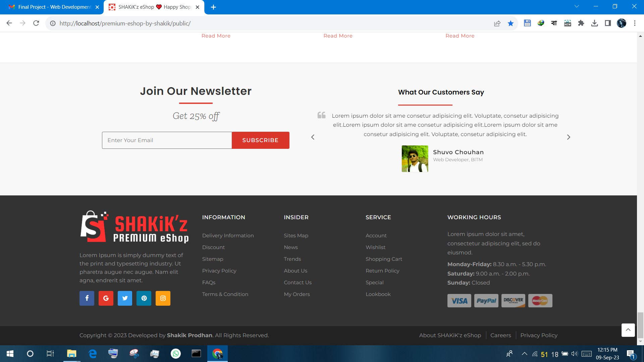Image resolution: width=644 pixels, height=362 pixels.
Task: Open a new browser tab
Action: click(213, 7)
